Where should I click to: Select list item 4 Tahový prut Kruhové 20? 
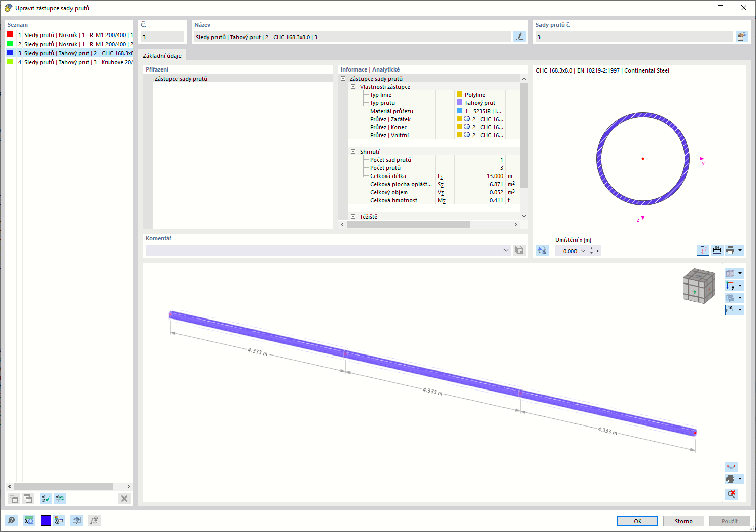click(x=69, y=62)
